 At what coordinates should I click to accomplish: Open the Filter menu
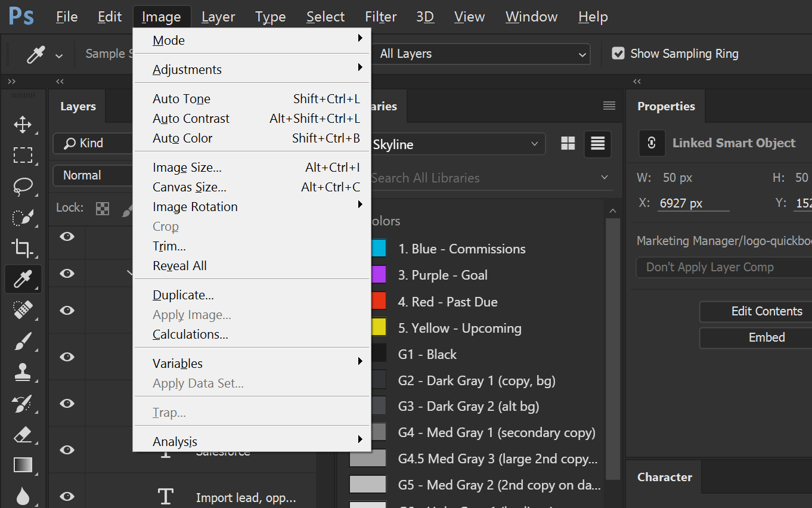381,17
